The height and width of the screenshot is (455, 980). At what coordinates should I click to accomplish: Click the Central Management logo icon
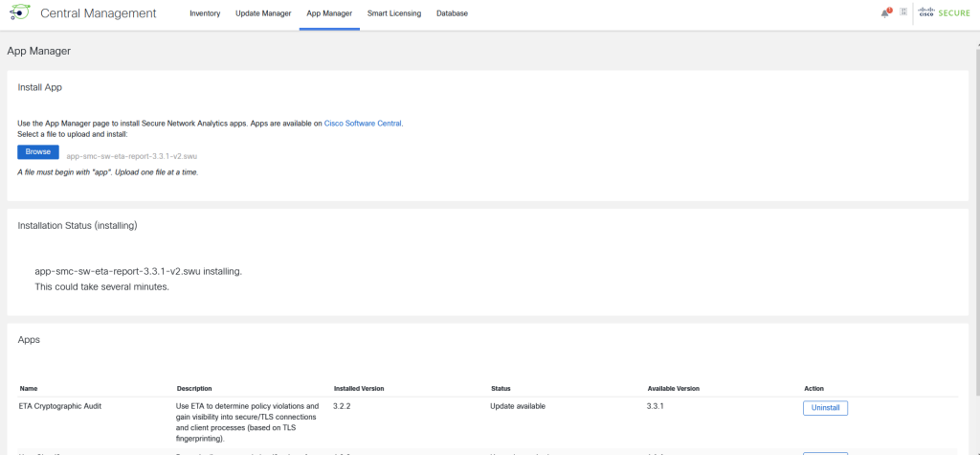[20, 12]
